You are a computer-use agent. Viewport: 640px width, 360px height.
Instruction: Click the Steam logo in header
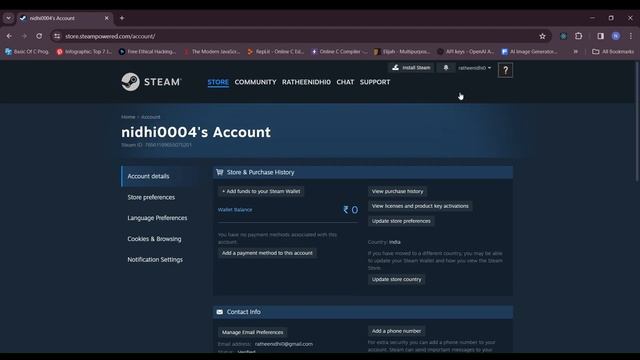[x=151, y=82]
